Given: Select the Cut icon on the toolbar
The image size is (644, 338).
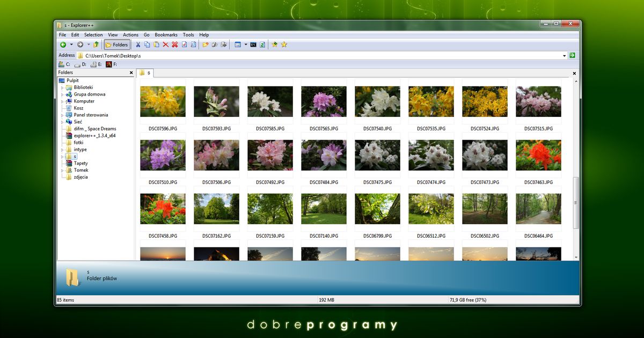Looking at the screenshot, I should point(138,45).
